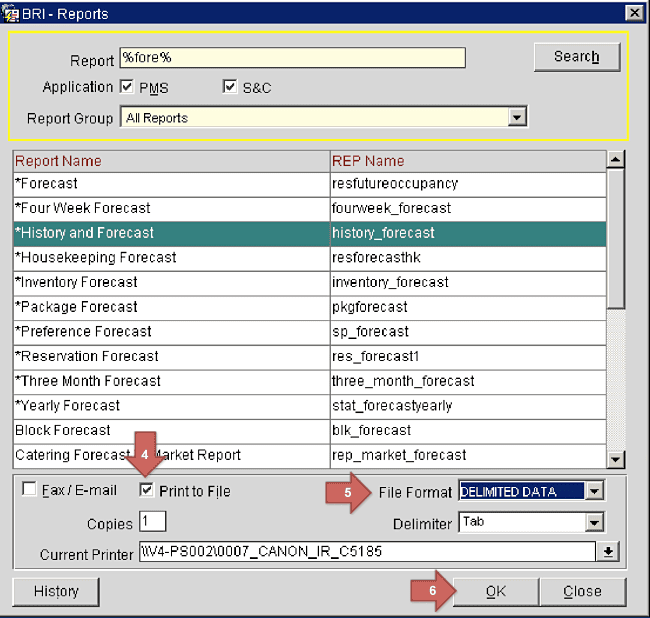
Task: Enable the Fax / E-mail checkbox
Action: coord(29,490)
